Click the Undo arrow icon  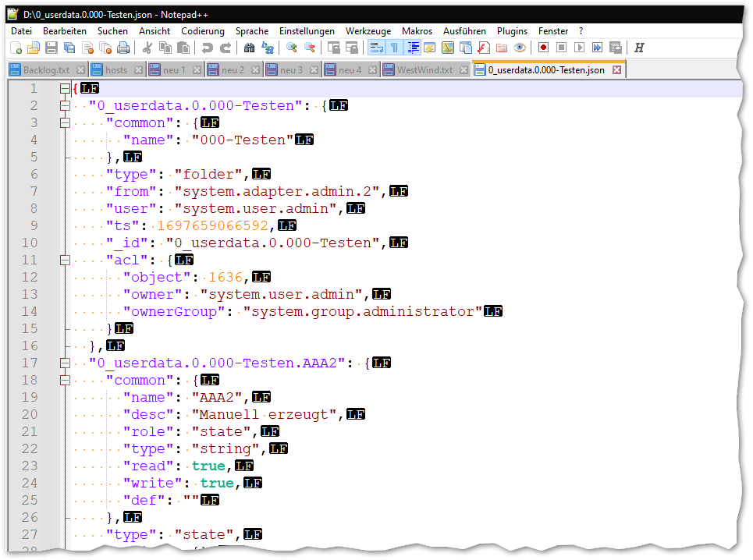[207, 48]
